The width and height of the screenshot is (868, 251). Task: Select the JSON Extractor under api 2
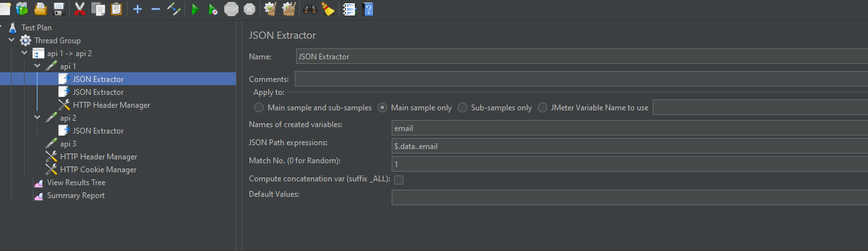coord(98,131)
